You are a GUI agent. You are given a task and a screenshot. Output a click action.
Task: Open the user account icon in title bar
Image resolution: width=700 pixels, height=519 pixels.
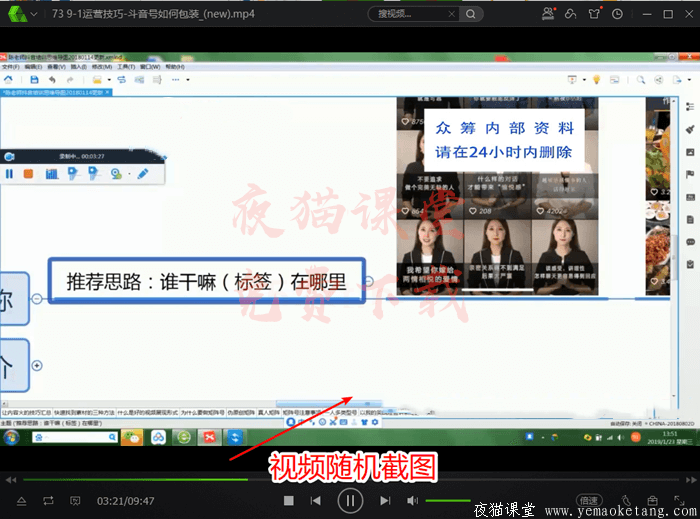(x=548, y=14)
